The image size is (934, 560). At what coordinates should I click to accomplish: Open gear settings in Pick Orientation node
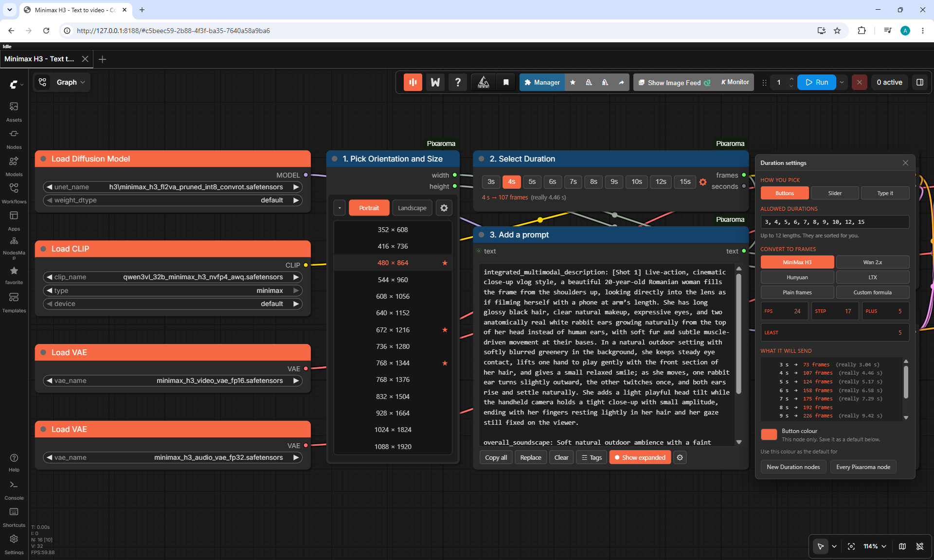pyautogui.click(x=444, y=208)
